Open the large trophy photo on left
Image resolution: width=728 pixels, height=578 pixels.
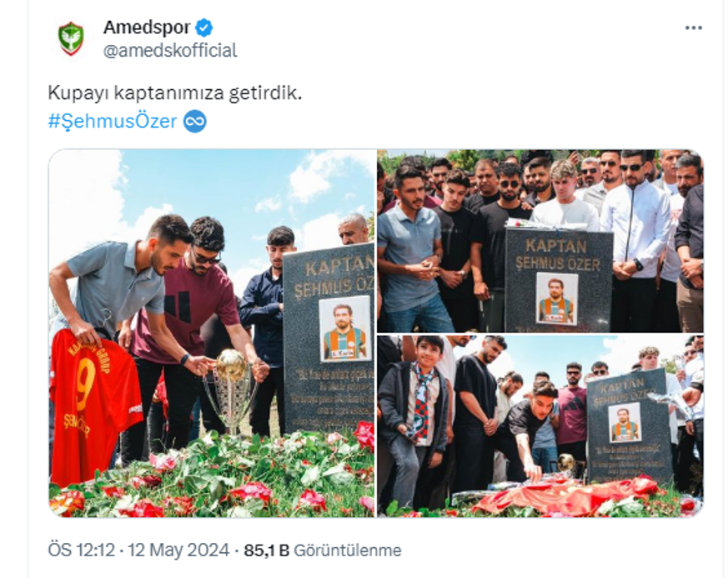point(212,334)
